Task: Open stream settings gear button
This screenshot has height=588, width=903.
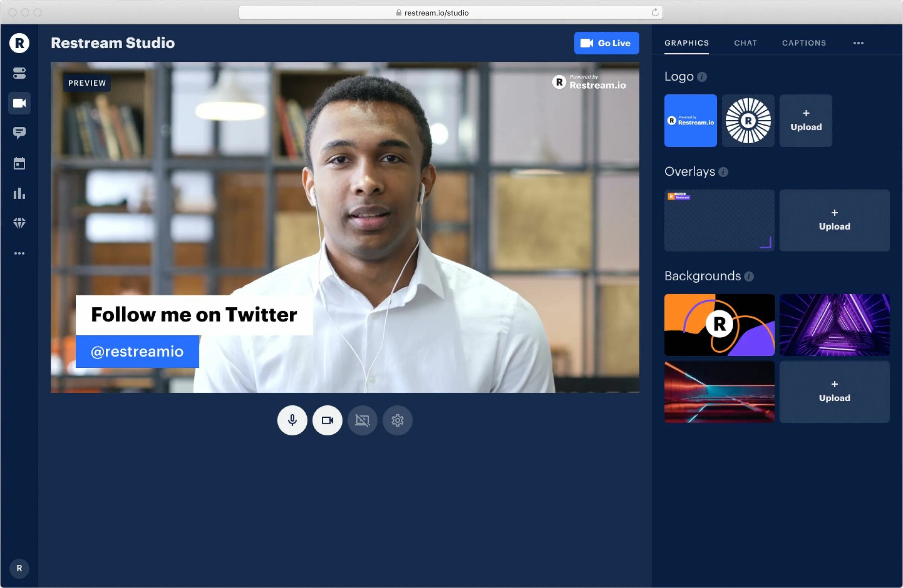Action: [x=397, y=420]
